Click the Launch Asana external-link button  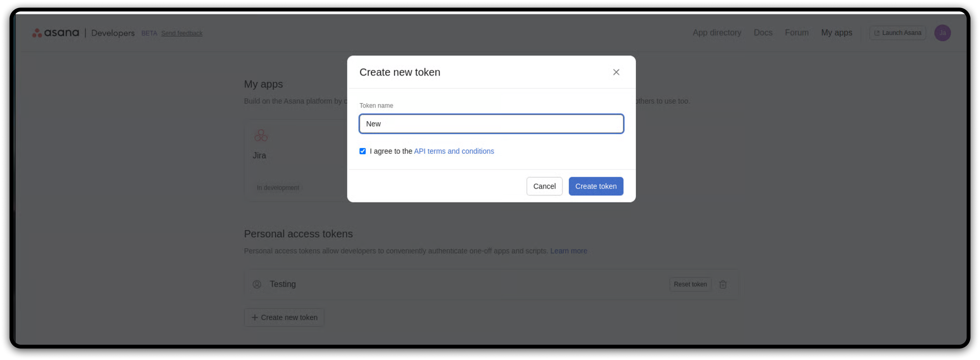coord(897,33)
